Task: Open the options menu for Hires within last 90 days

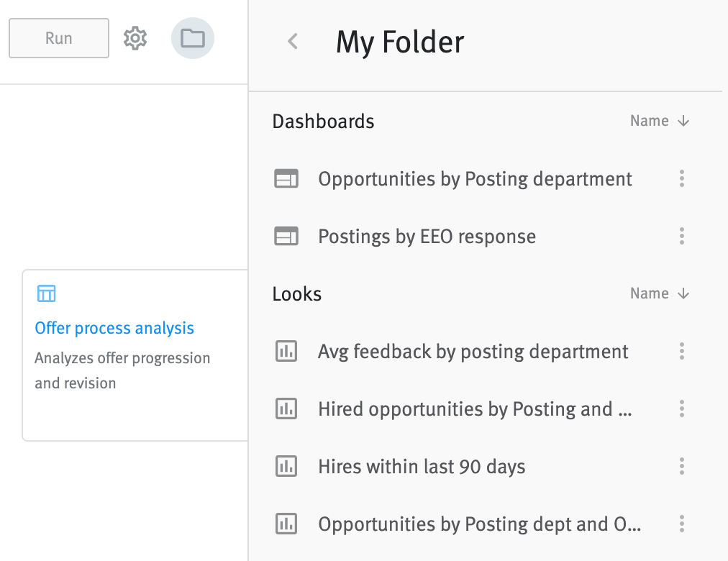Action: tap(681, 466)
